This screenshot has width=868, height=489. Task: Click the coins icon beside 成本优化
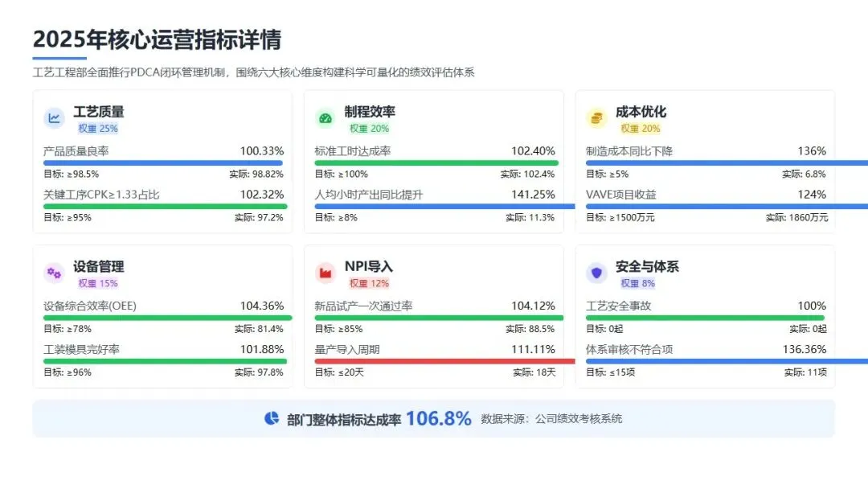point(596,118)
